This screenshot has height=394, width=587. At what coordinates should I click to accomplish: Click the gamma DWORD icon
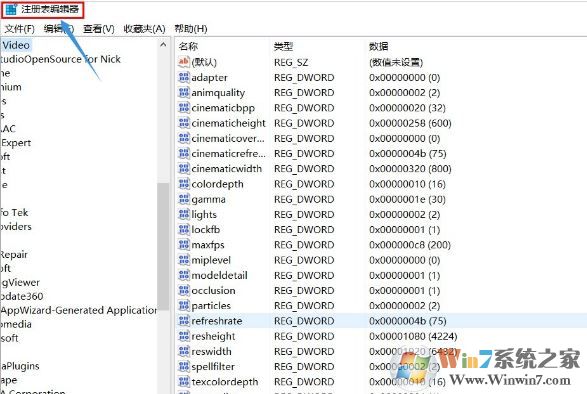(183, 199)
